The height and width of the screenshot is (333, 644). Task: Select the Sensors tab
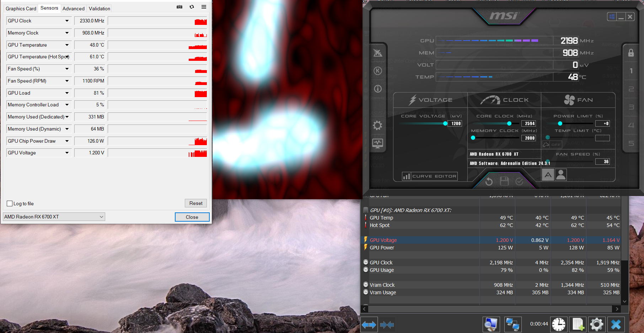click(49, 8)
